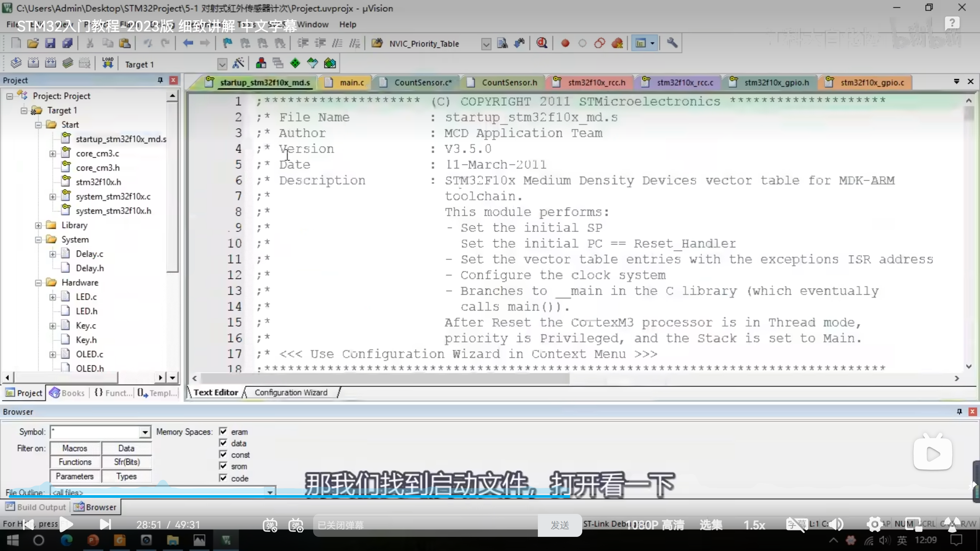Open the Target 1 selection dropdown
980x551 pixels.
tap(222, 64)
